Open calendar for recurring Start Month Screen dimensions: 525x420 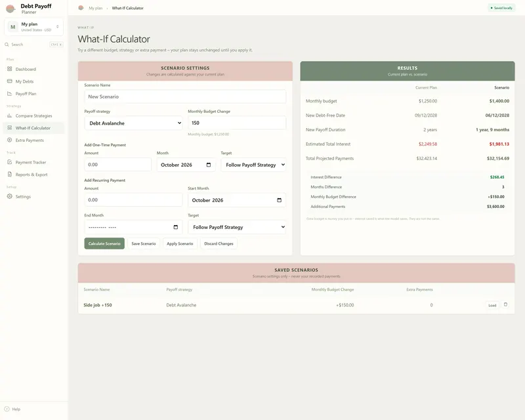pyautogui.click(x=280, y=200)
